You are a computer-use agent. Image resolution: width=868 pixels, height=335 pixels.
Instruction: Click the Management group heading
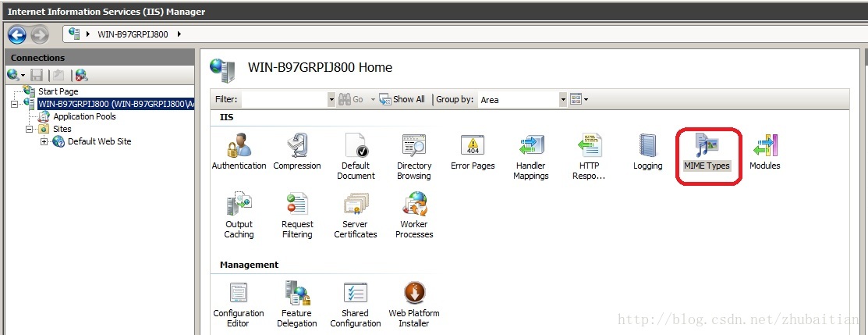pyautogui.click(x=249, y=265)
